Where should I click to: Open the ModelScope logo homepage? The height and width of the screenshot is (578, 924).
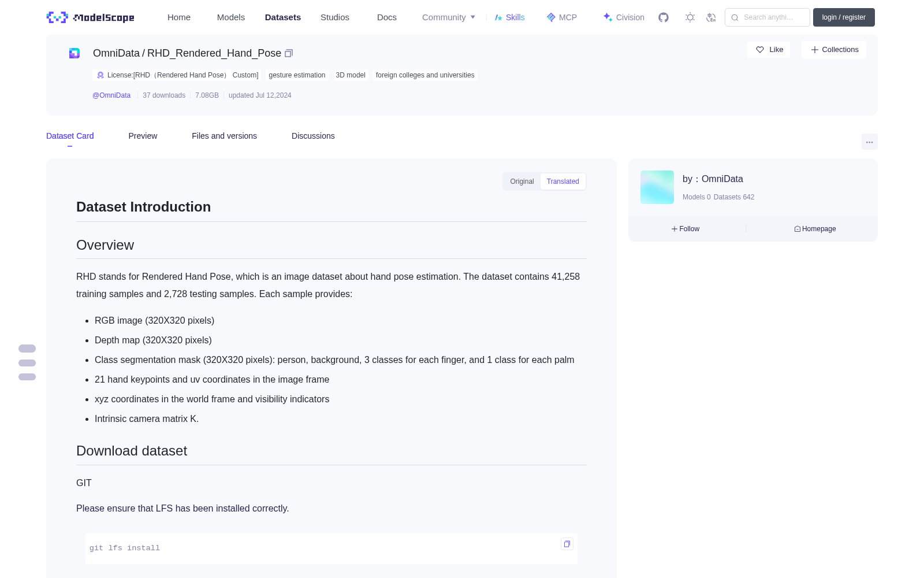(90, 17)
